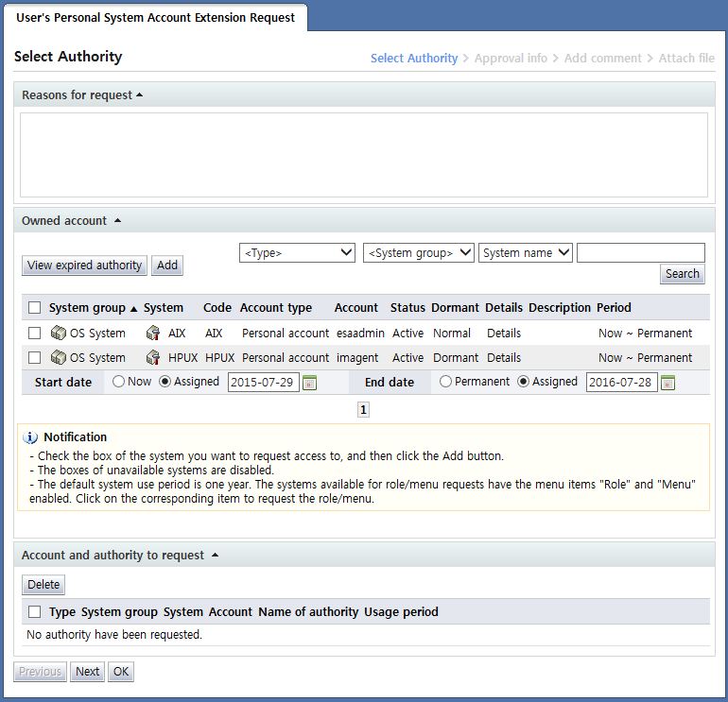This screenshot has height=702, width=728.
Task: Open Details link for the esaadmin account
Action: [504, 334]
